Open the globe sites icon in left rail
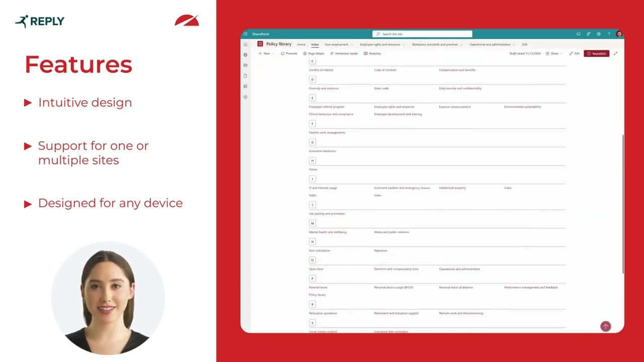 (x=246, y=55)
